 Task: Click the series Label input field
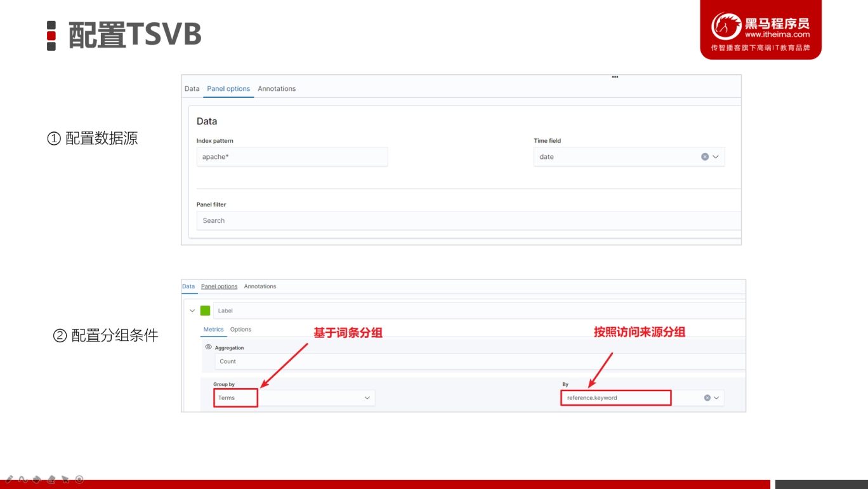(479, 311)
